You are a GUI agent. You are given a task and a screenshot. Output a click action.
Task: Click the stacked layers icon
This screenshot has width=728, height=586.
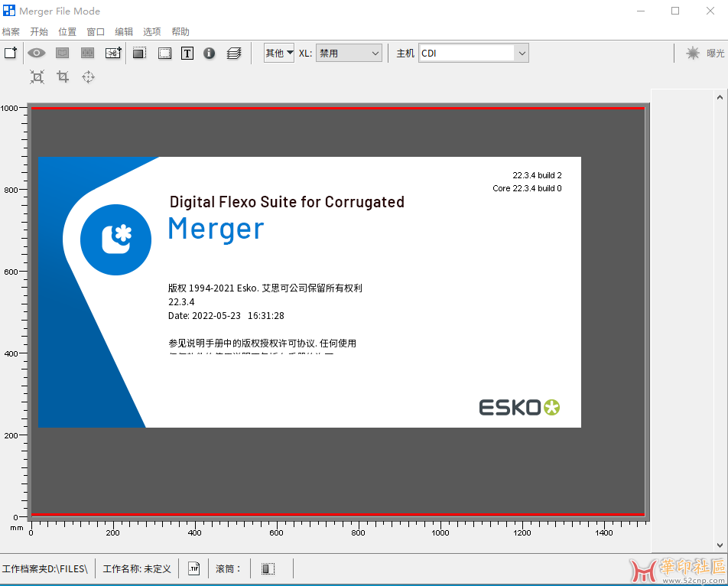pos(234,53)
